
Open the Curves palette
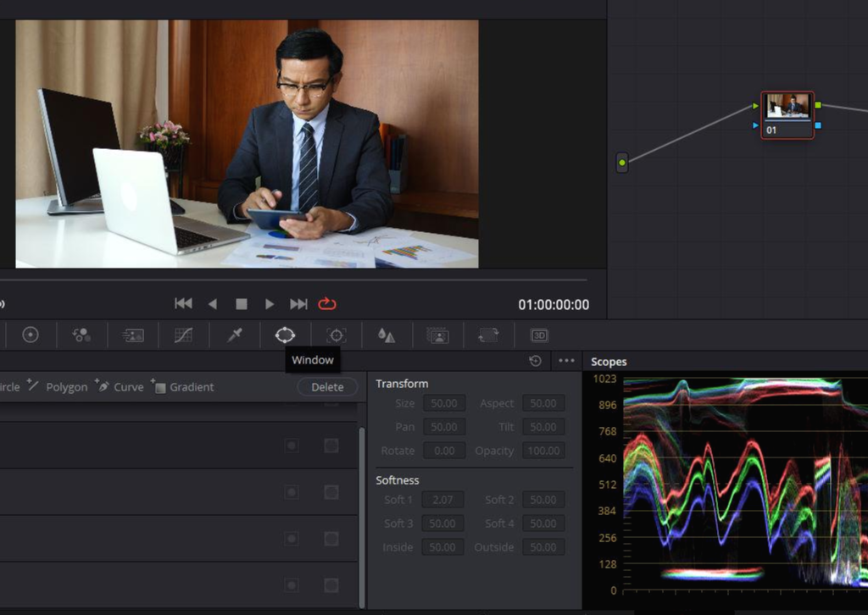point(183,335)
